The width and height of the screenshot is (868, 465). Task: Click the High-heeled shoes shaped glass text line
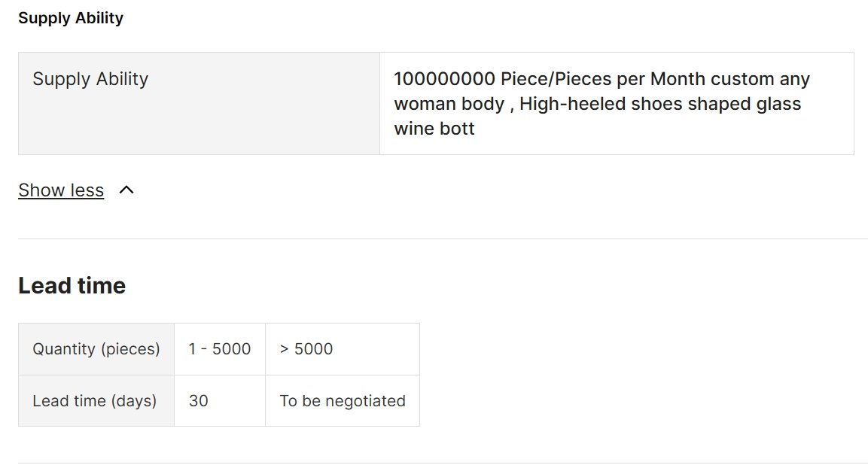click(x=660, y=104)
